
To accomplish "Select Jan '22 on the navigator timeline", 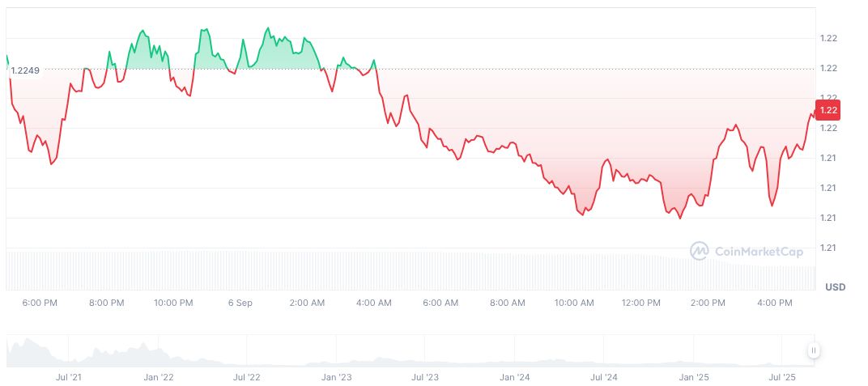I will (x=158, y=377).
